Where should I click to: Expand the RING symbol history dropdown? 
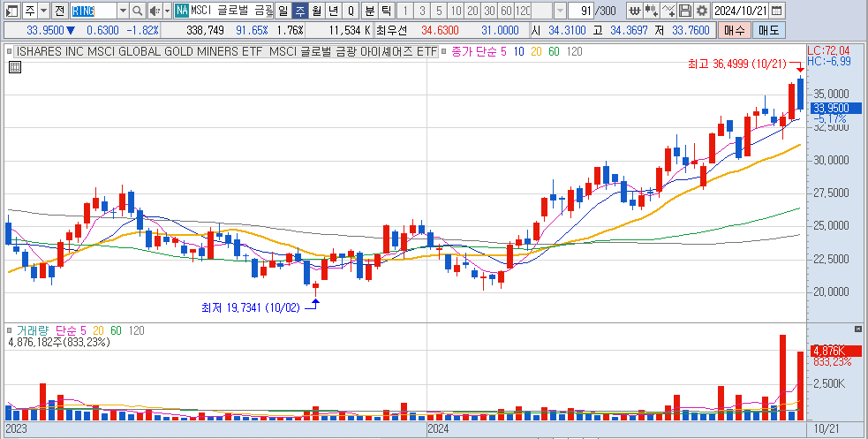(x=123, y=10)
